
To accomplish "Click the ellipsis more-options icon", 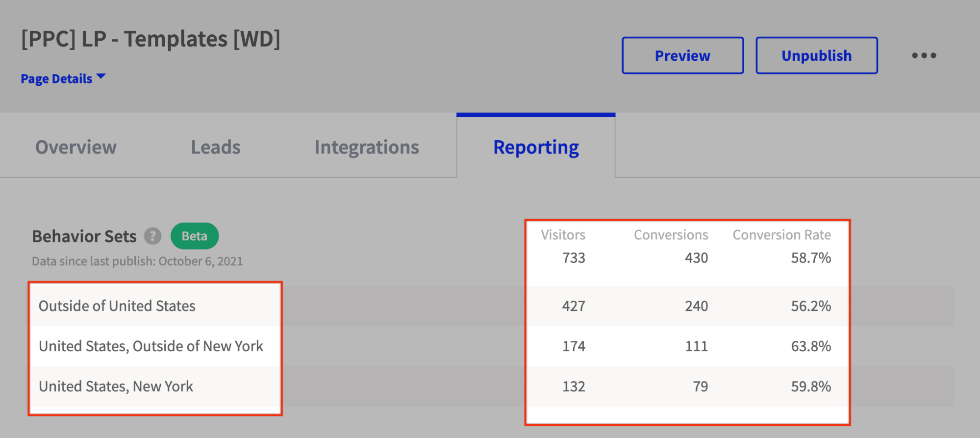I will (x=924, y=55).
